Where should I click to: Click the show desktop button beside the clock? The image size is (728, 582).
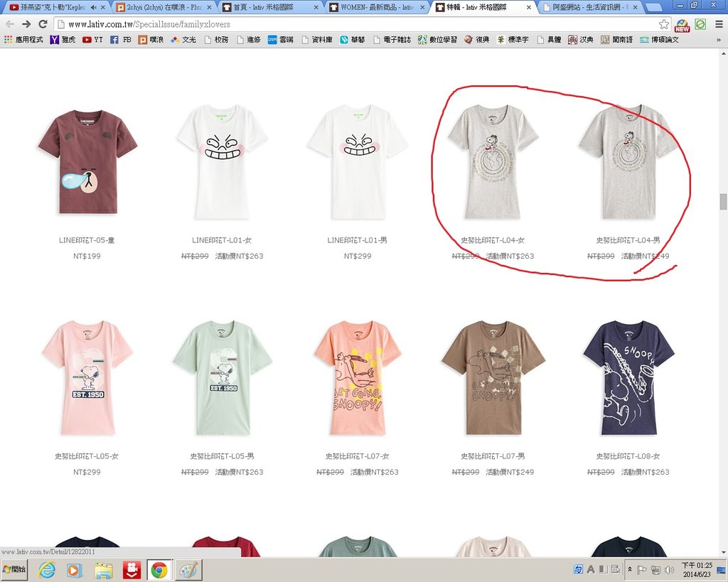(721, 570)
